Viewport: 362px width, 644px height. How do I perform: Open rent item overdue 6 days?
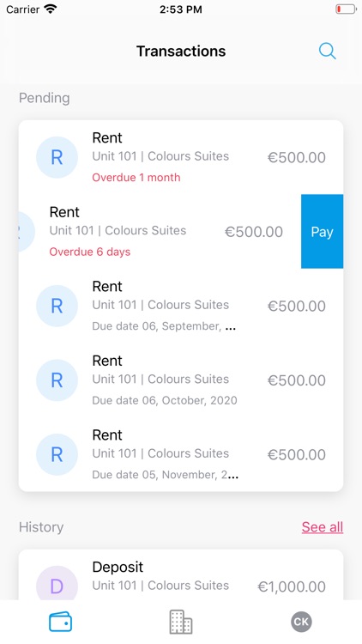tap(160, 232)
